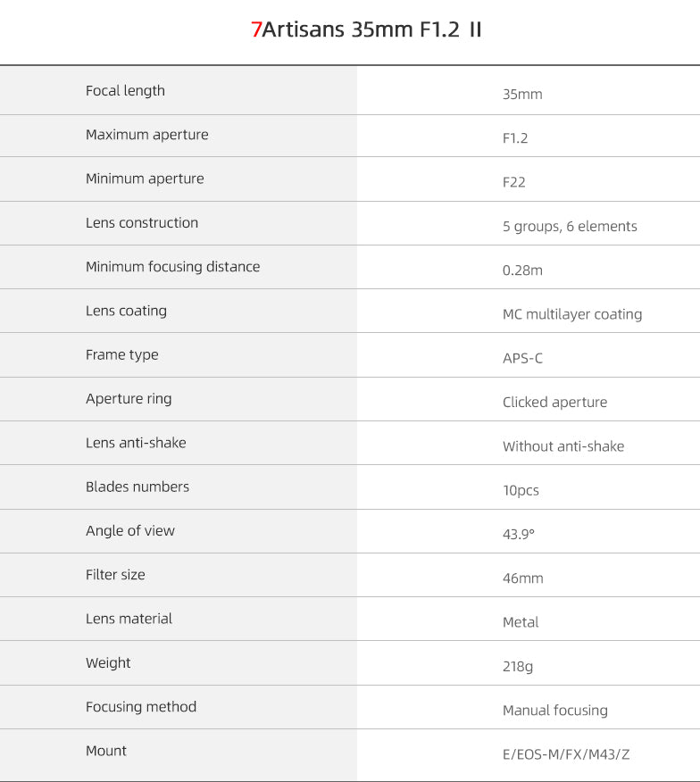Click the 218g weight value
The width and height of the screenshot is (700, 782).
(518, 667)
